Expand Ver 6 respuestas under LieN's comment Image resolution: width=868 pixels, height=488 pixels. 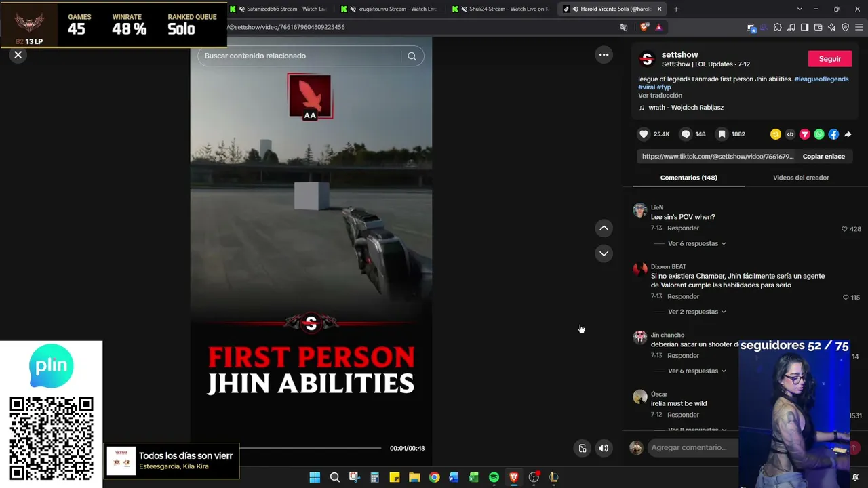[696, 244]
